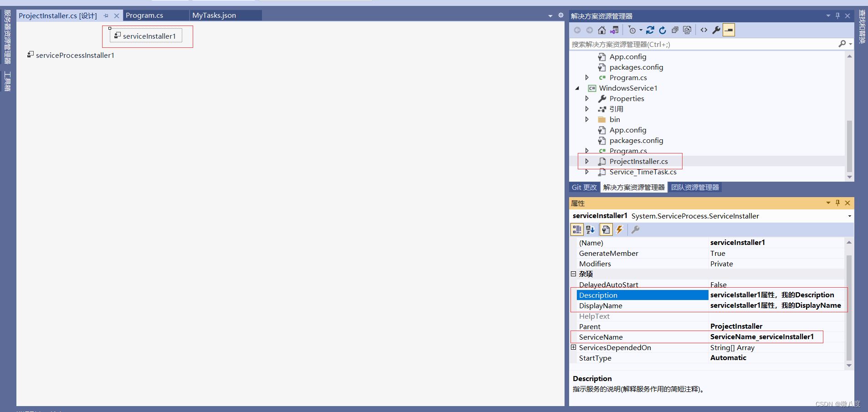Toggle the pin on the Properties panel
Image resolution: width=868 pixels, height=412 pixels.
pos(837,203)
